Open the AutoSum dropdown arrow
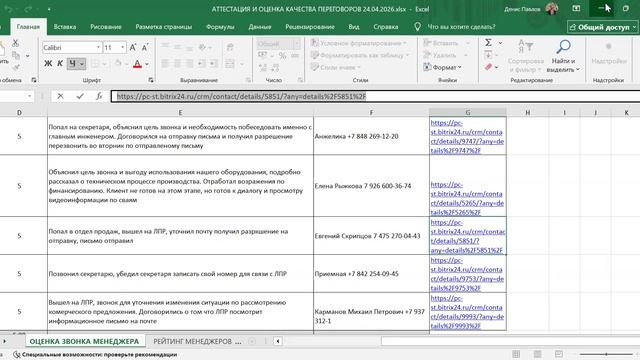This screenshot has height=360, width=640. click(x=500, y=43)
